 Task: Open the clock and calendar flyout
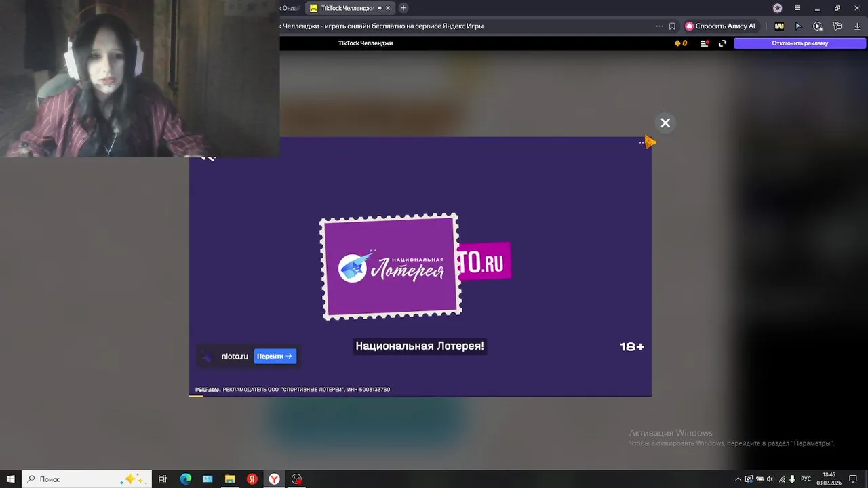(829, 479)
